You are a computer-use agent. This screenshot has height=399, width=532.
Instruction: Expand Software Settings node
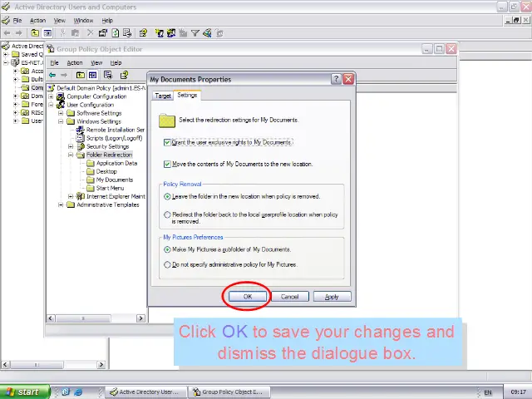(x=61, y=113)
